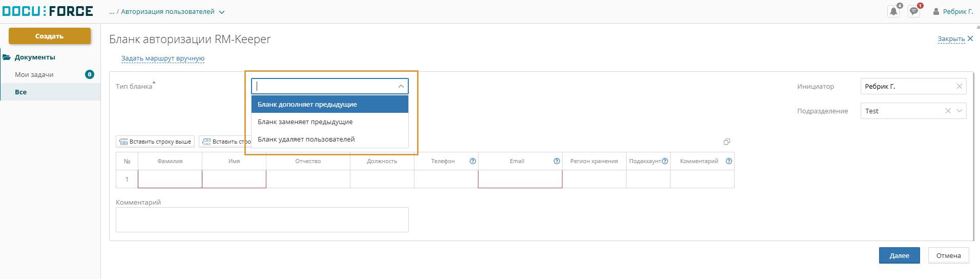Click Вставить строку выше button
The width and height of the screenshot is (980, 279).
click(155, 142)
